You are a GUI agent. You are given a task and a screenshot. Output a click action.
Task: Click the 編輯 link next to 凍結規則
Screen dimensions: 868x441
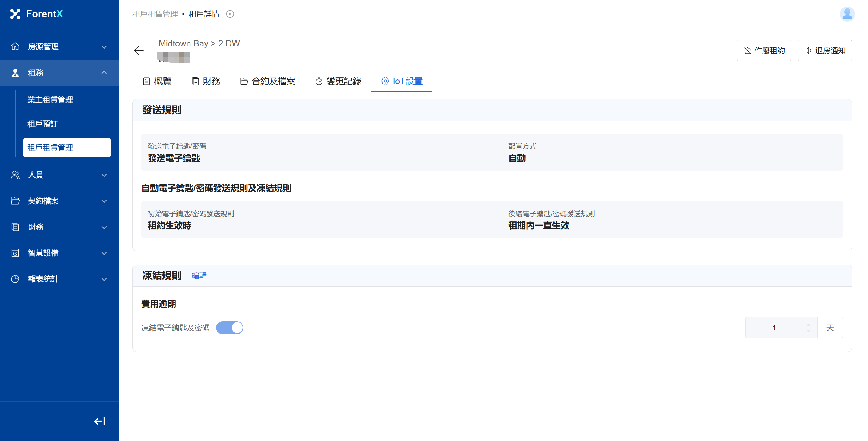pyautogui.click(x=199, y=276)
